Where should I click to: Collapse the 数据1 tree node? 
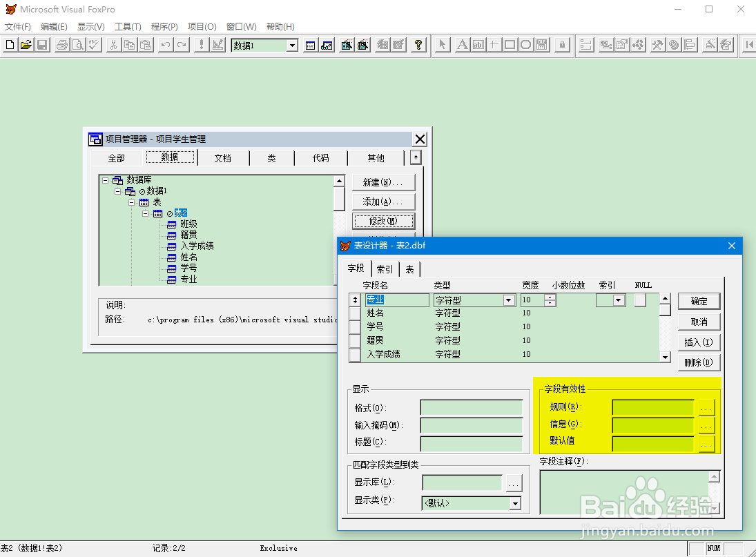117,191
